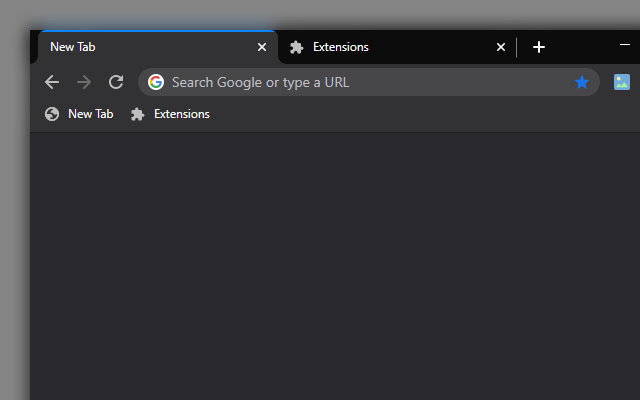Viewport: 640px width, 400px height.
Task: Open the New Tab bookmark
Action: [x=79, y=114]
